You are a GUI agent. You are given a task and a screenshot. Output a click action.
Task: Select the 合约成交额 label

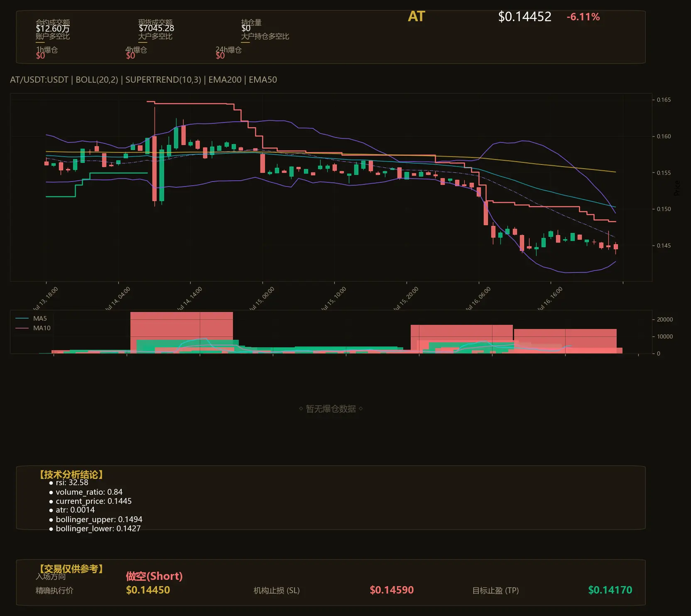[x=53, y=22]
